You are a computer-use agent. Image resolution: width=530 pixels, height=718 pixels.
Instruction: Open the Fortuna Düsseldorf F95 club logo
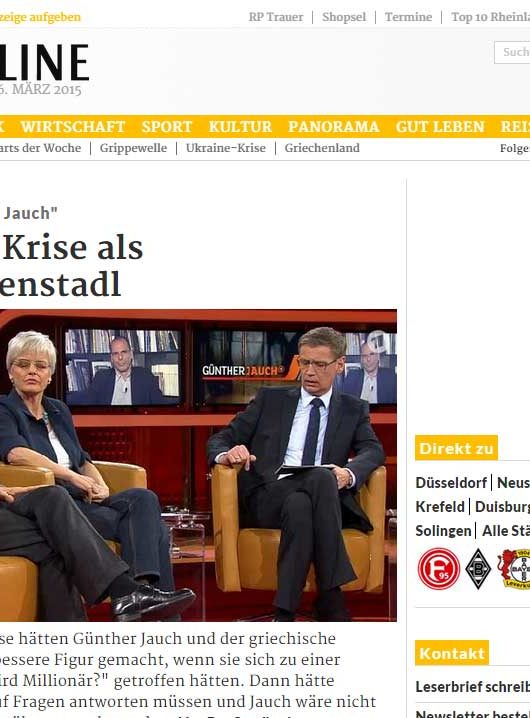pos(438,568)
